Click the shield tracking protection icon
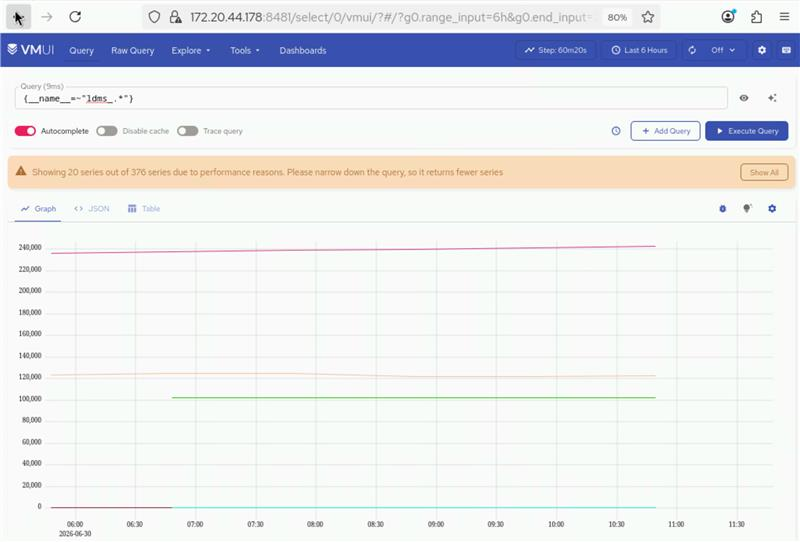 (154, 17)
